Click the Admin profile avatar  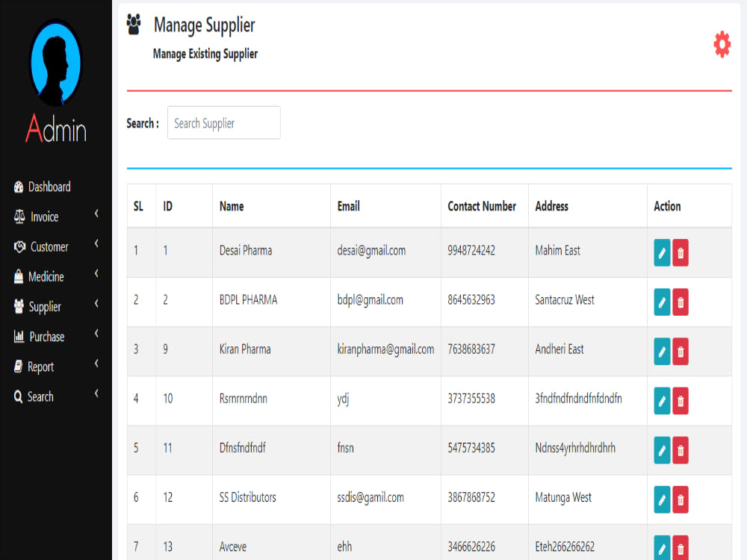[56, 63]
